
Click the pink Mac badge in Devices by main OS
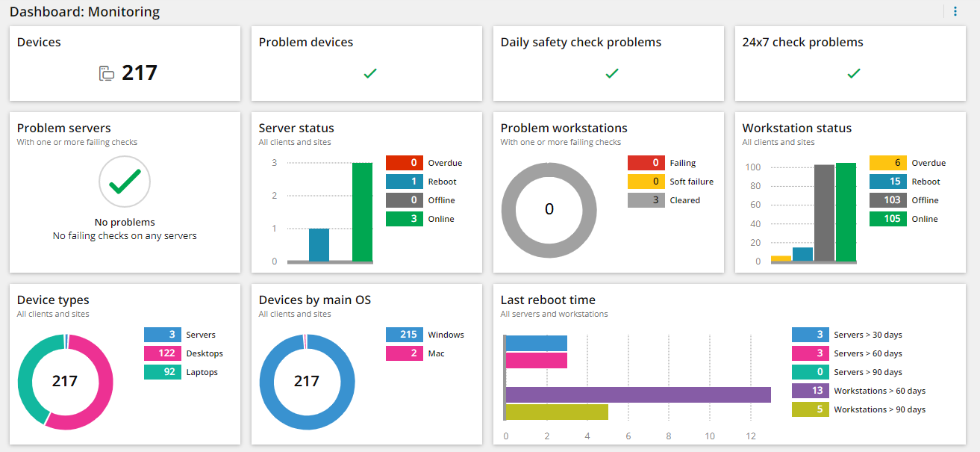tap(404, 353)
